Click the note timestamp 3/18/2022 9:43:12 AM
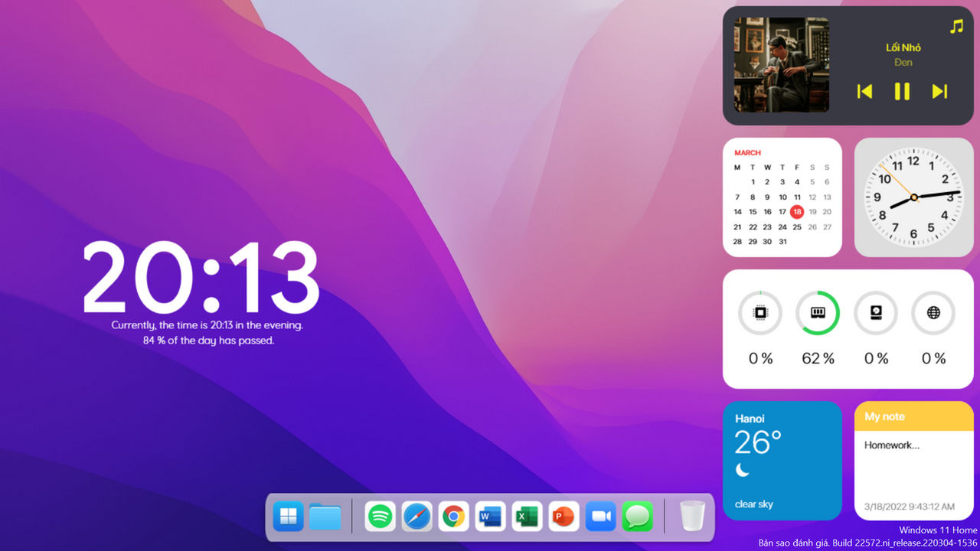Viewport: 980px width, 551px height. [910, 507]
